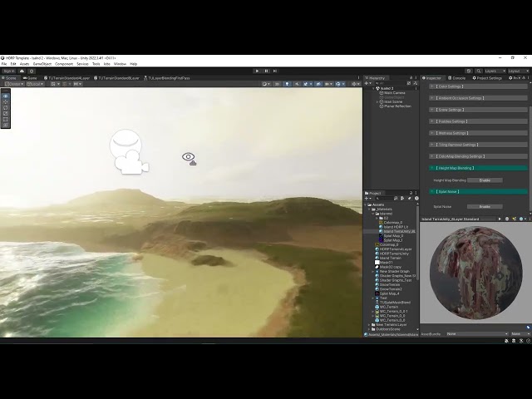Open the undo history icon in the top toolbar
Viewport: 532px width, 399px height.
469,71
